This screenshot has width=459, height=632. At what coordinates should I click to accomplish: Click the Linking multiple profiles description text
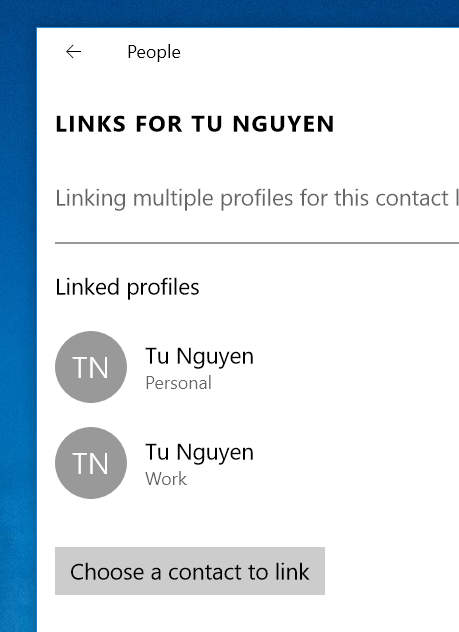[x=257, y=198]
